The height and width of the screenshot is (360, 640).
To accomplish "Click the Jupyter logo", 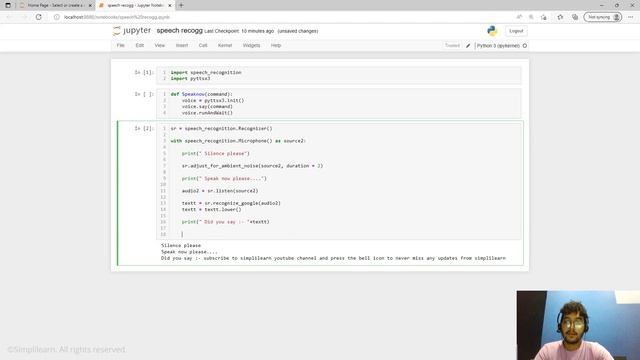I will 132,31.
